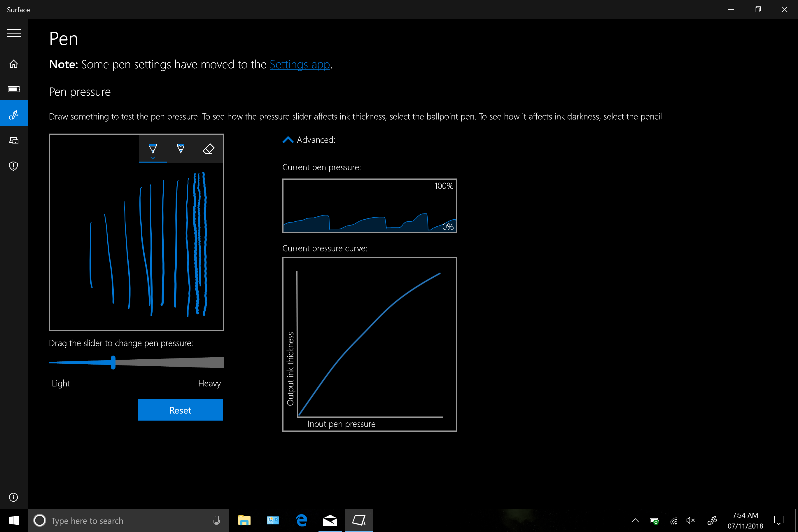
Task: Click the pen pressure slider thumb
Action: coord(113,362)
